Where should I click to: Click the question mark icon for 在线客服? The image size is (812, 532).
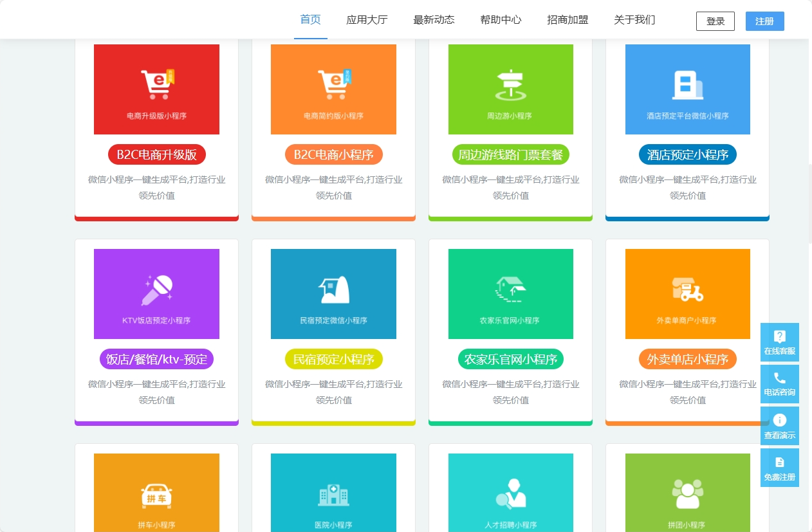coord(780,336)
